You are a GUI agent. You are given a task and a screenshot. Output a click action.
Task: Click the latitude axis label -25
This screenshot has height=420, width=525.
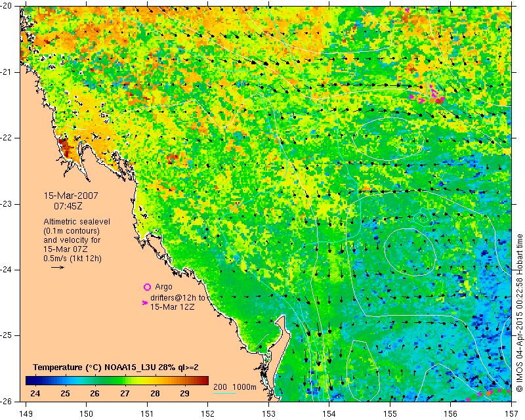point(5,335)
